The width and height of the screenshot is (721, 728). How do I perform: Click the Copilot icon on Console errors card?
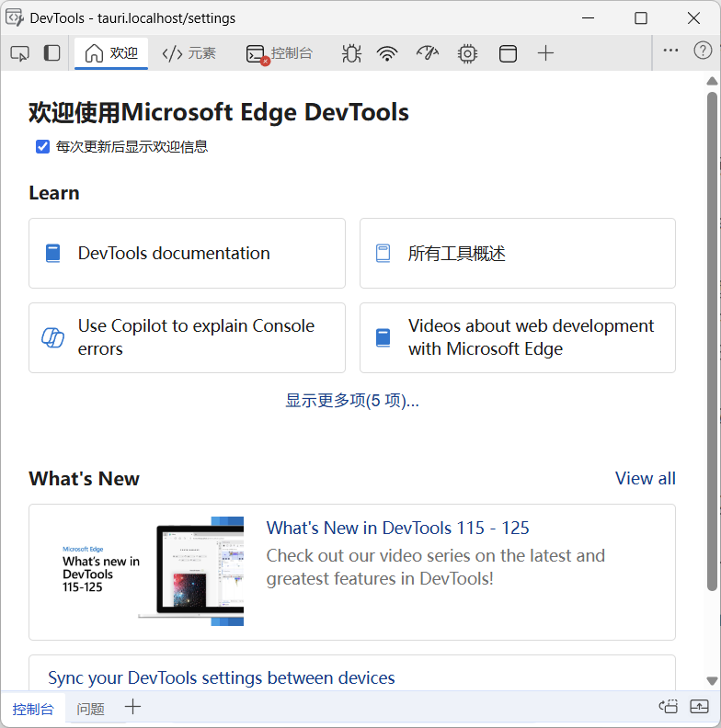pyautogui.click(x=53, y=337)
